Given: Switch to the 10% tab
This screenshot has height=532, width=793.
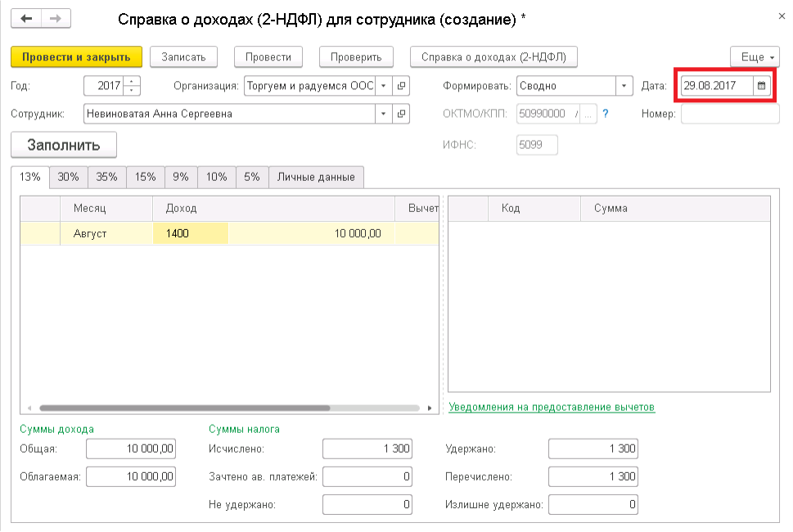Looking at the screenshot, I should pos(216,177).
